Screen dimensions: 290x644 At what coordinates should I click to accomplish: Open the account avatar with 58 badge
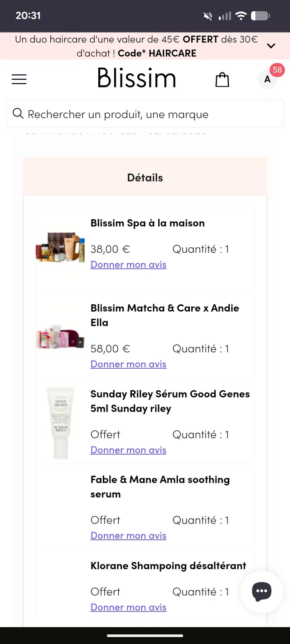point(268,79)
